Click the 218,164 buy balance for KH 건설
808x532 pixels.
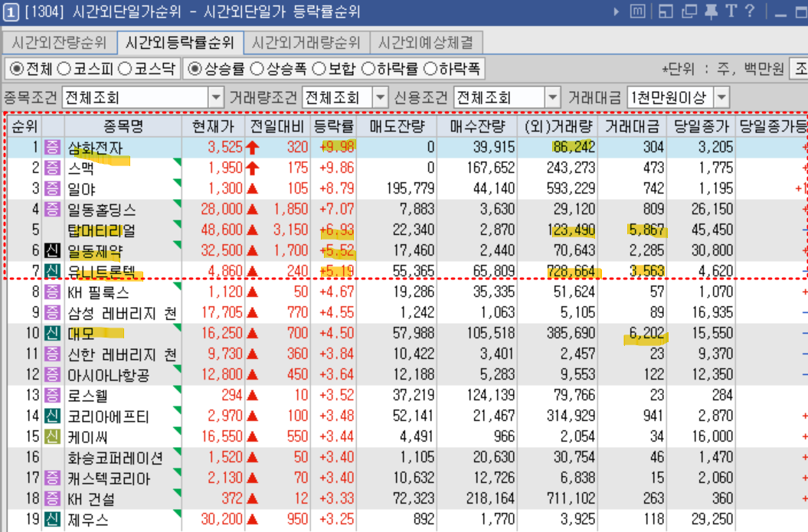[x=490, y=498]
